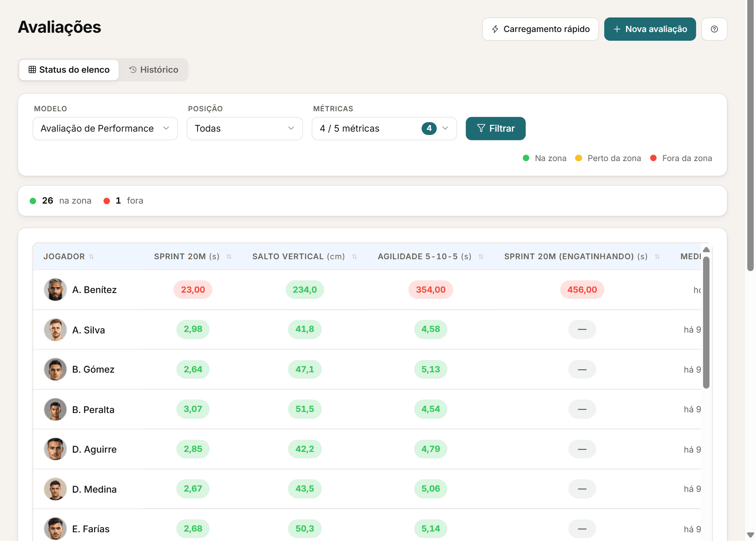Click the help question mark icon
The width and height of the screenshot is (756, 541).
(x=714, y=29)
